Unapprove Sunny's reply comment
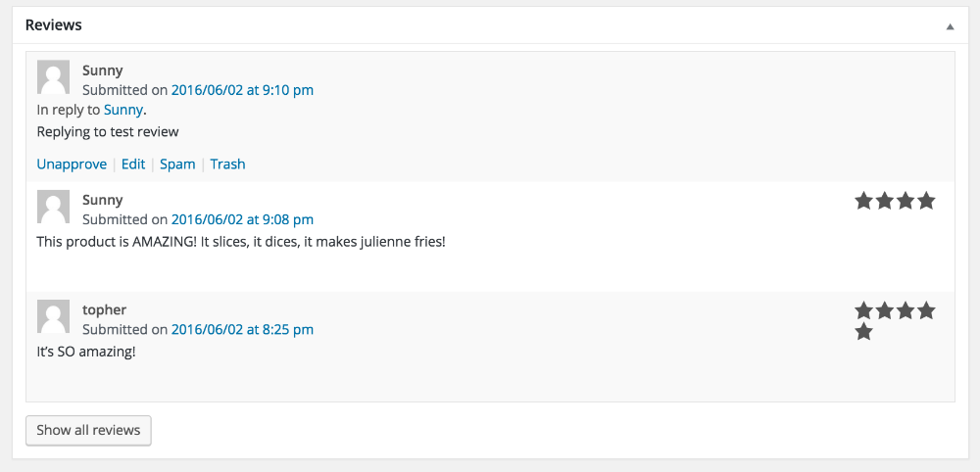Image resolution: width=980 pixels, height=472 pixels. tap(72, 165)
